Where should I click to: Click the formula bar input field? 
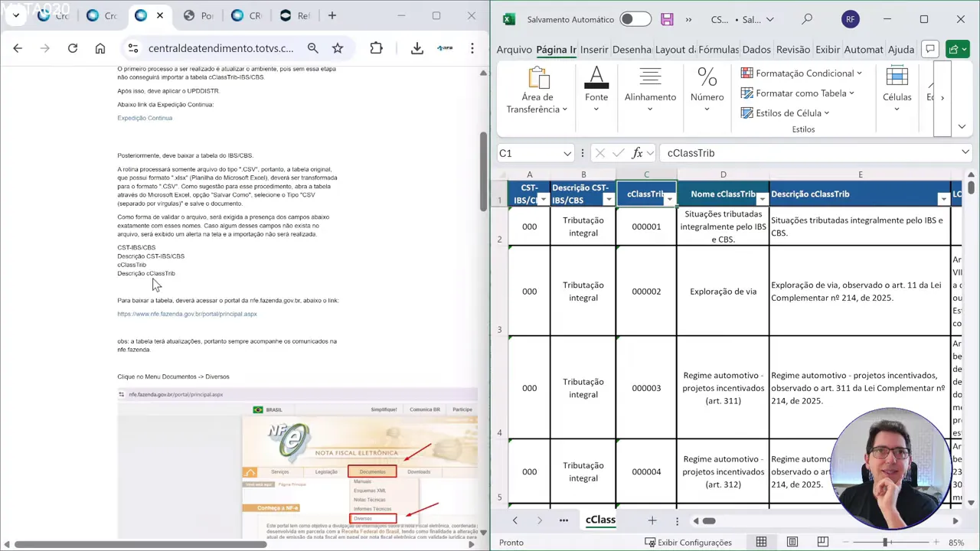pos(804,153)
